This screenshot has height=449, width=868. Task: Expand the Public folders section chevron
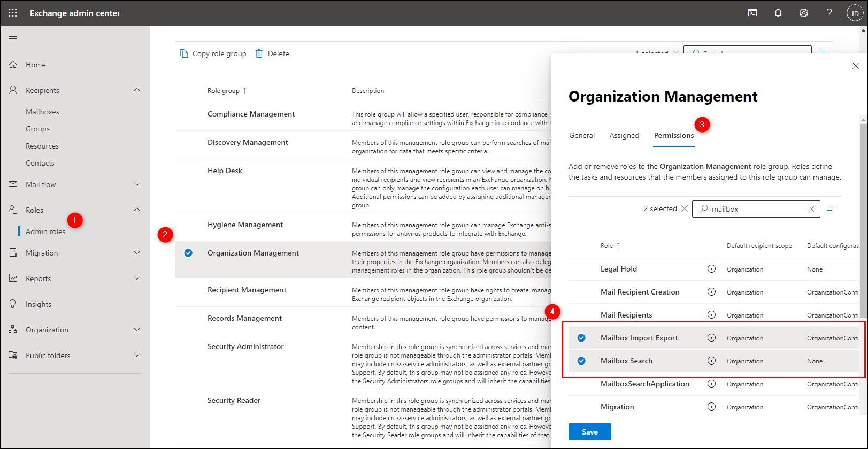coord(137,355)
